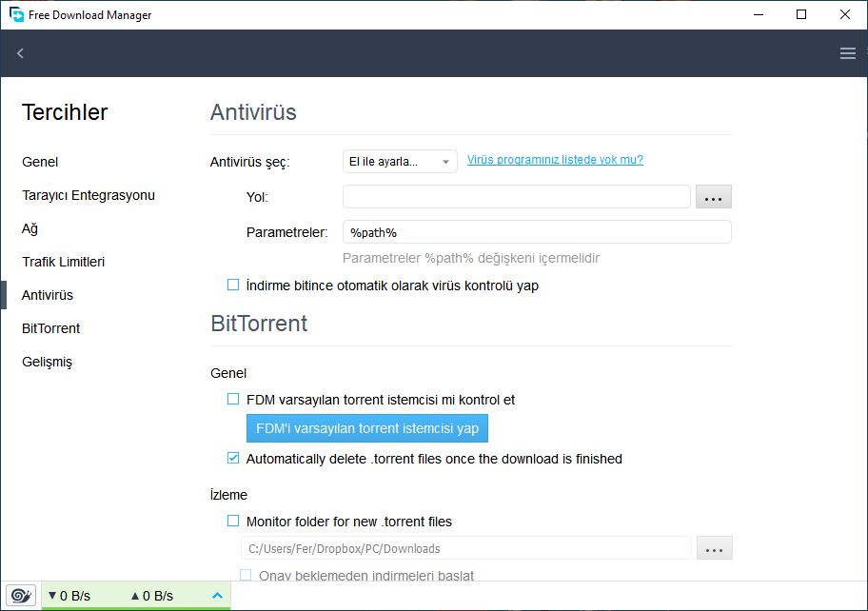Browse for antivirus path with ... button

(x=714, y=197)
